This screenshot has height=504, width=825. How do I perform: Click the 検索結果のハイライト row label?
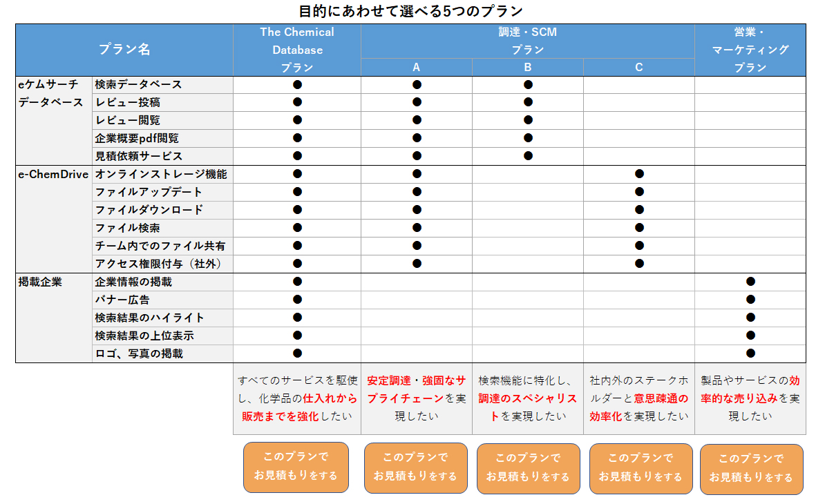click(149, 318)
